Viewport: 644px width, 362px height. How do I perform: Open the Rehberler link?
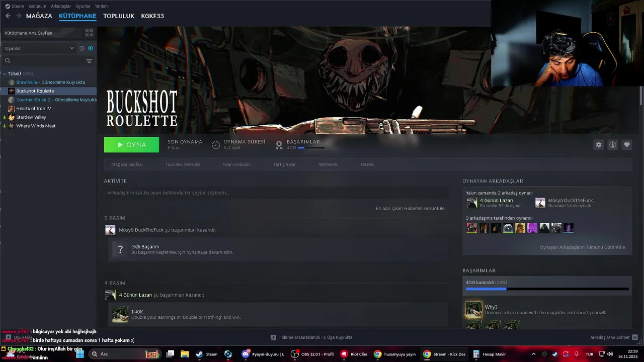328,164
